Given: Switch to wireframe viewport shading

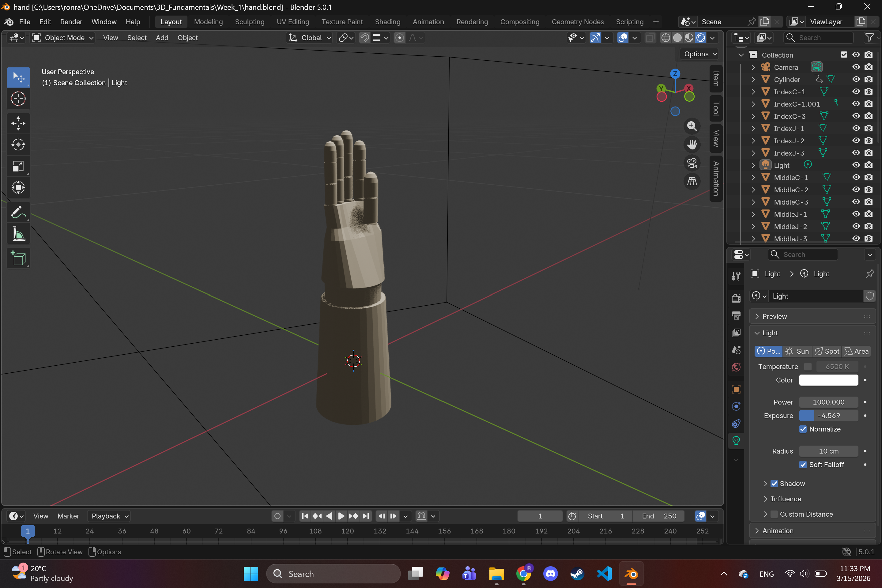Looking at the screenshot, I should pyautogui.click(x=665, y=38).
